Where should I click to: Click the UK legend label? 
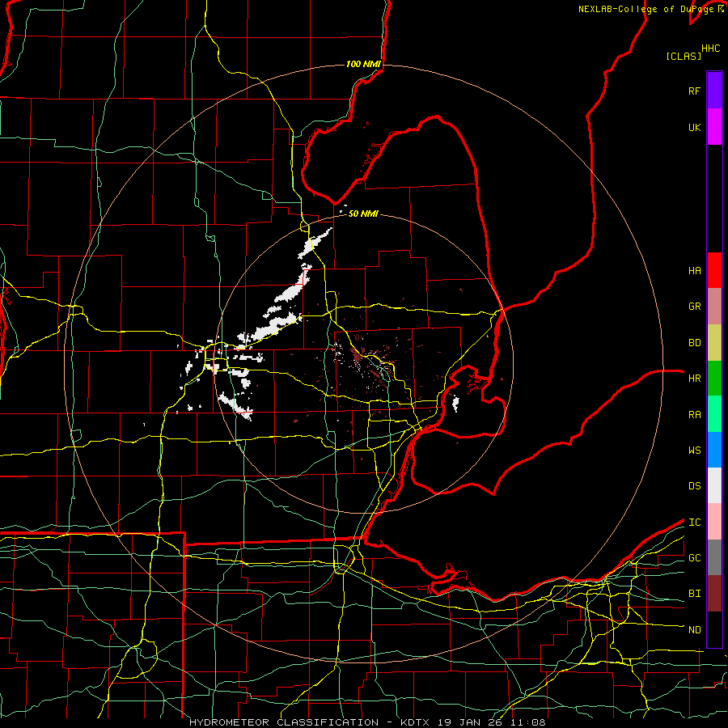694,127
